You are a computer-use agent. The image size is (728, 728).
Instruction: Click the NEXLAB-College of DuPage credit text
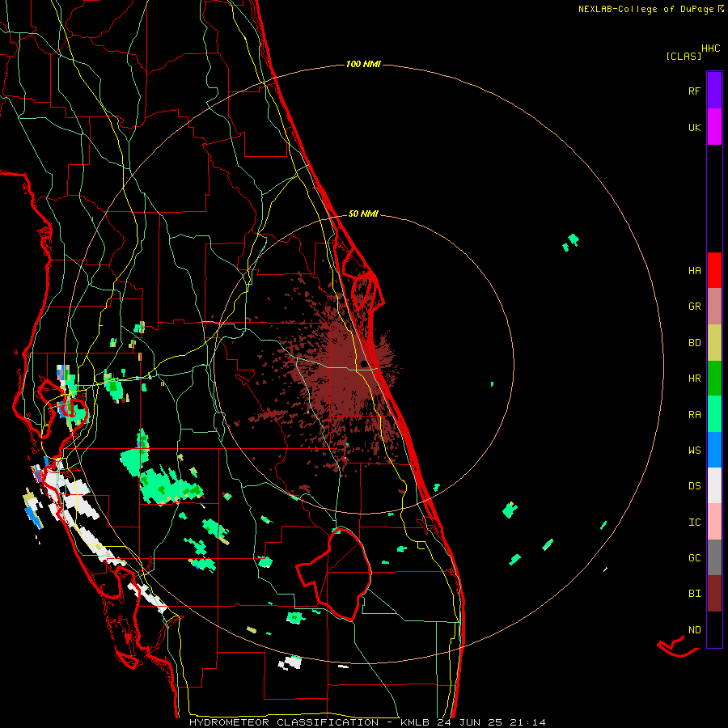coord(645,9)
